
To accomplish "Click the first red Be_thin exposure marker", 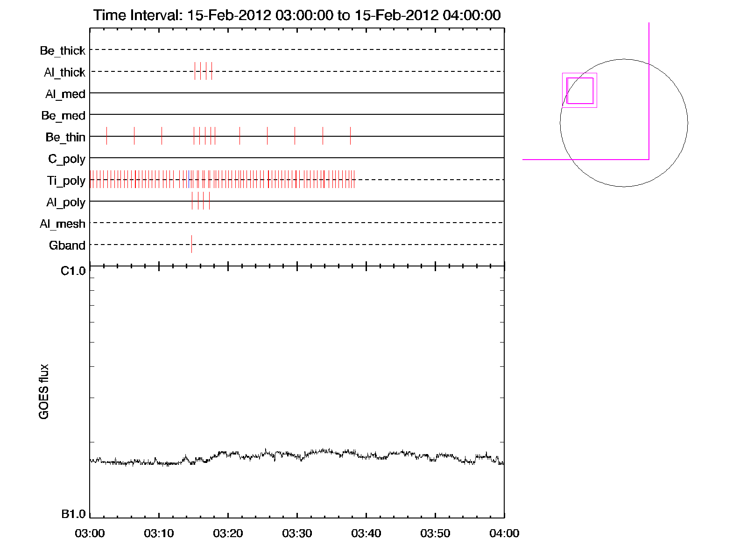I will pyautogui.click(x=106, y=136).
